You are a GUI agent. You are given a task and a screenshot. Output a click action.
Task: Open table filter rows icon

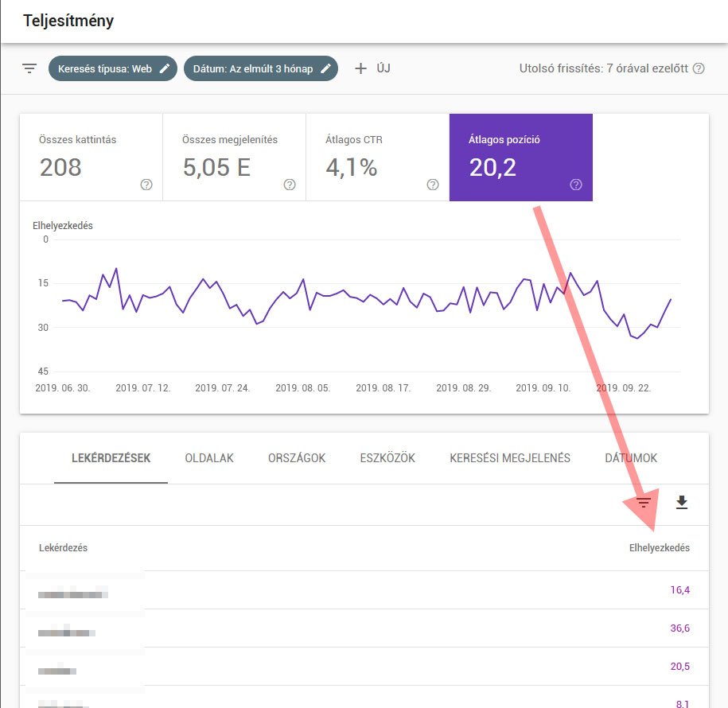click(x=644, y=503)
